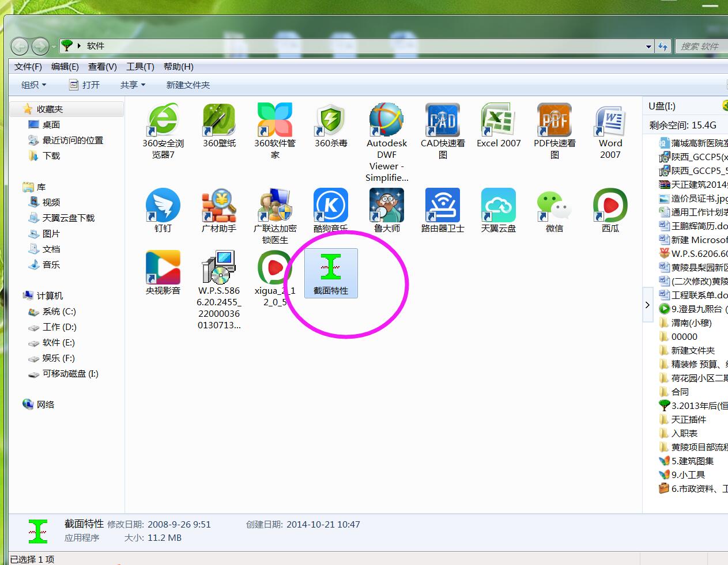Open the 文件(F) menu
The height and width of the screenshot is (565, 728).
click(28, 67)
